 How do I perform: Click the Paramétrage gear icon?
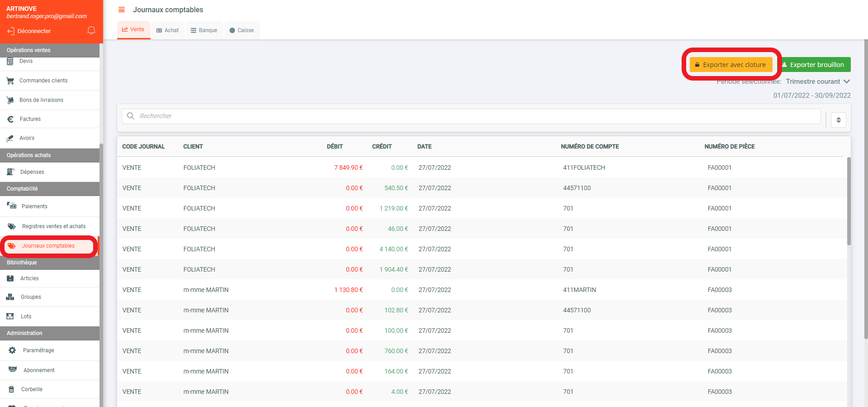[12, 350]
